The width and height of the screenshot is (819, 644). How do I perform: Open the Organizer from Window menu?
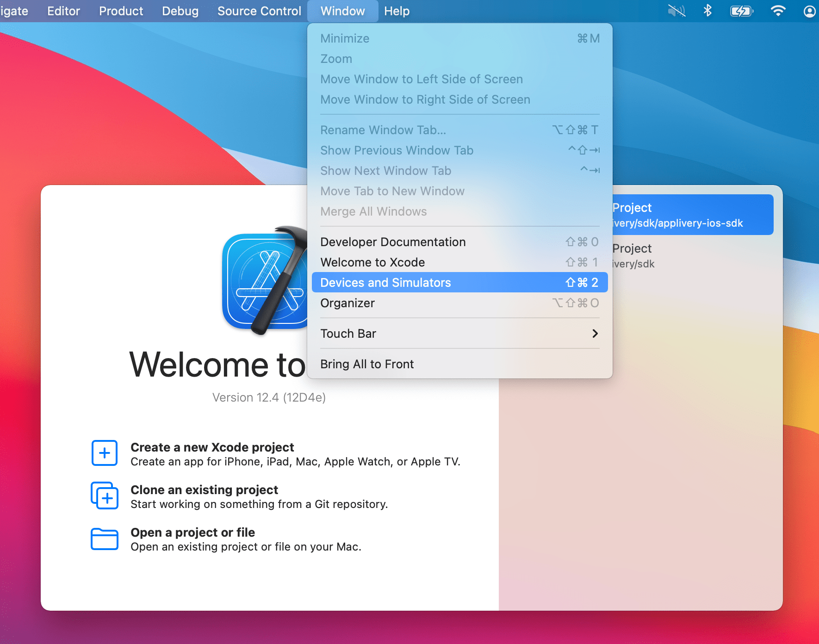459,303
